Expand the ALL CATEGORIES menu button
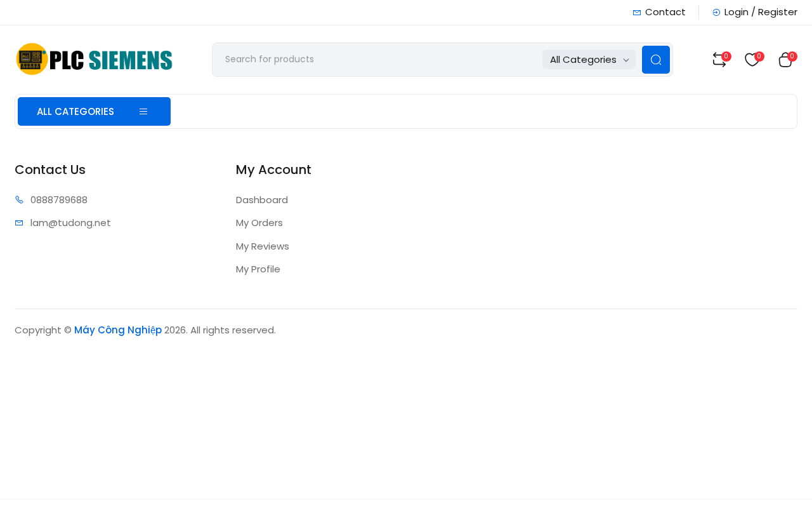Screen dimensions: 812x508 [x=94, y=112]
